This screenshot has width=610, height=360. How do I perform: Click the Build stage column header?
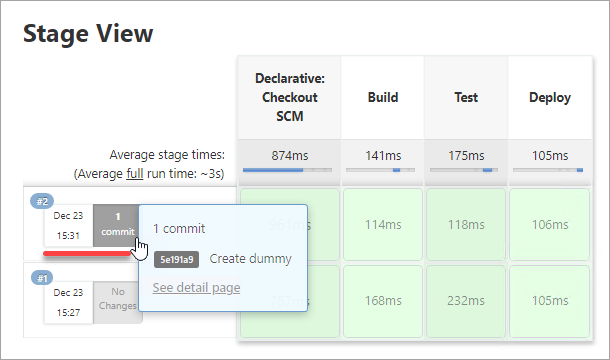point(383,97)
